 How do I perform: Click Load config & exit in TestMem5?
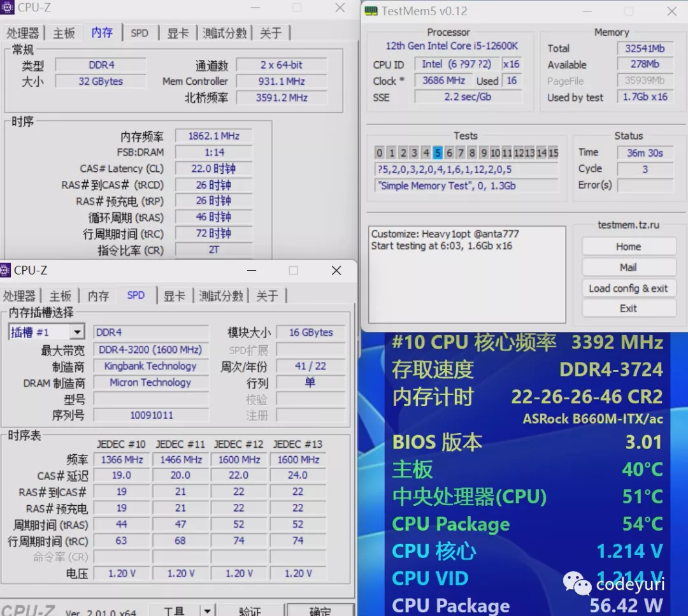[x=628, y=288]
